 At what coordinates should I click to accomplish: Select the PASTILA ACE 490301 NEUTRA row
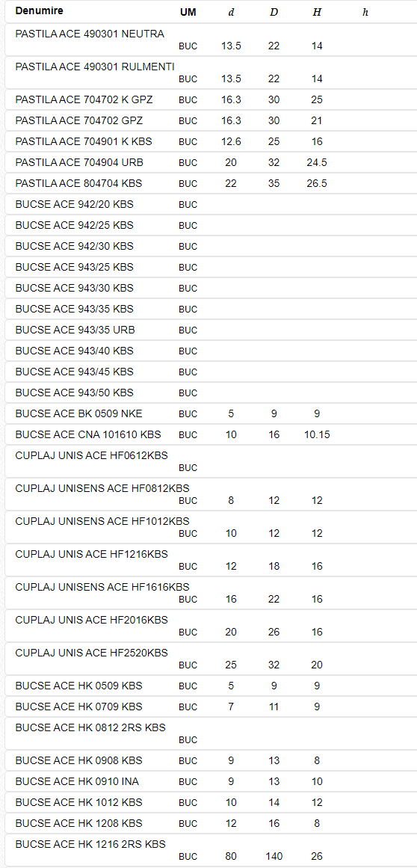[211, 40]
